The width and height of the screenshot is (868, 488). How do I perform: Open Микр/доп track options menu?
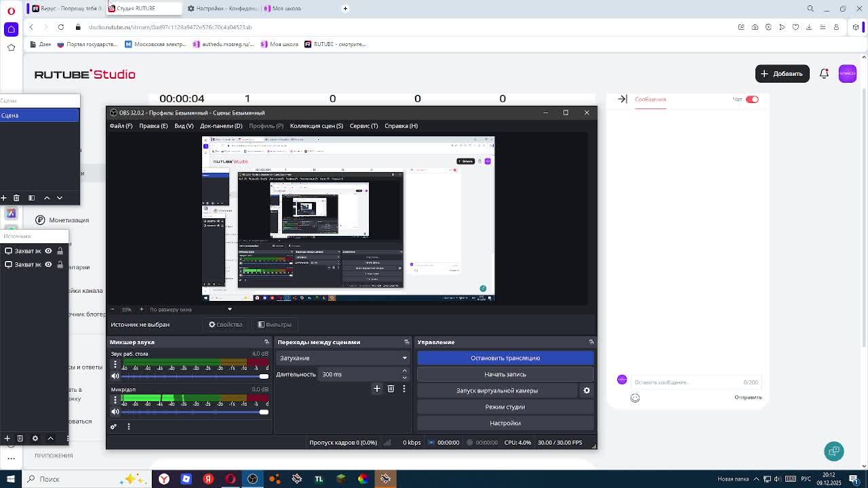(x=115, y=400)
